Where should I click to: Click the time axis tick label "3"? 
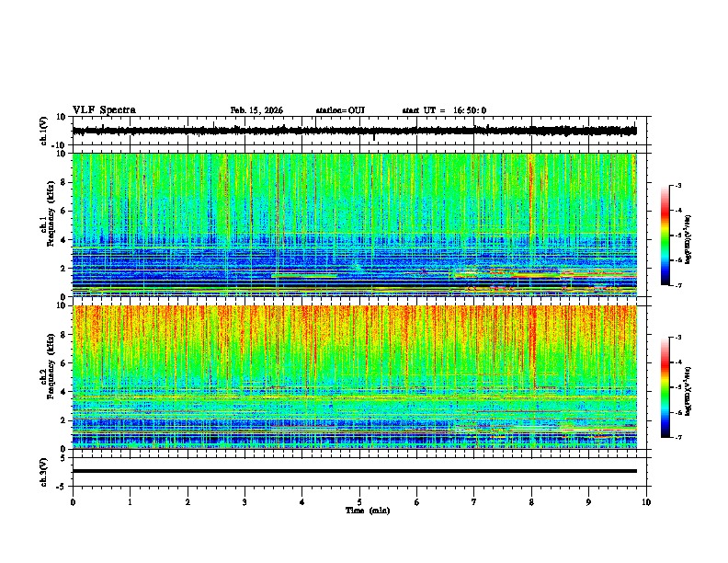pos(245,502)
